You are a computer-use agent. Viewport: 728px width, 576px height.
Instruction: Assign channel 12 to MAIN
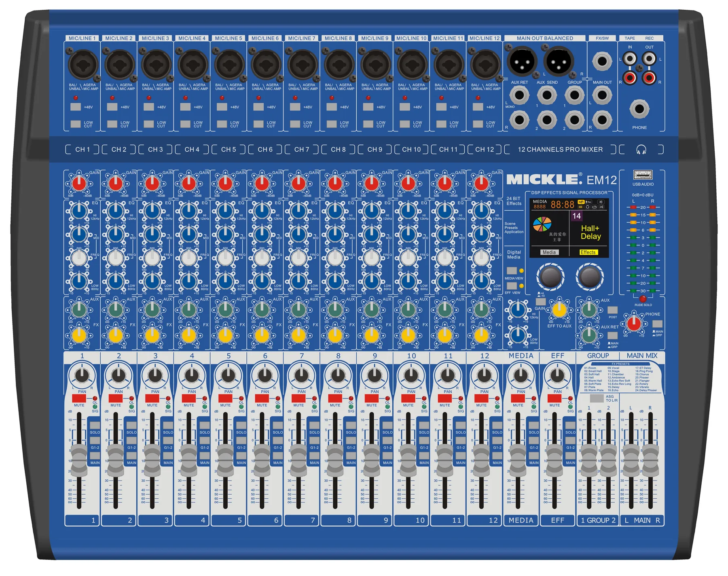497,455
